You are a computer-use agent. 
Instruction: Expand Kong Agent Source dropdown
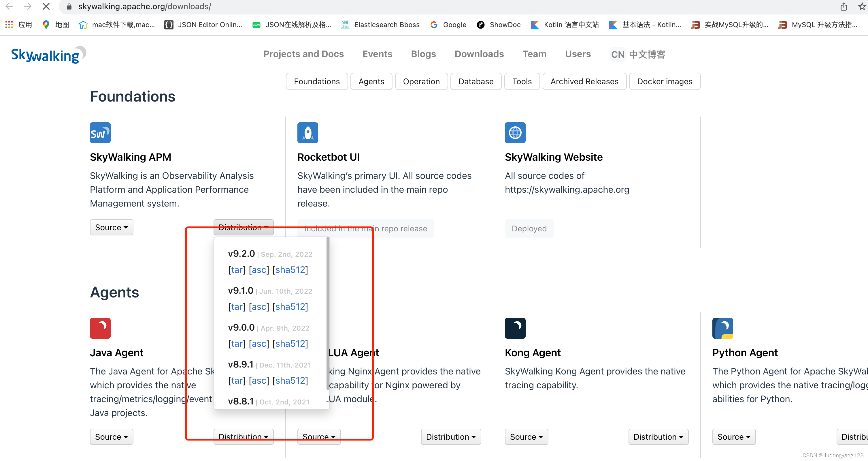click(526, 437)
